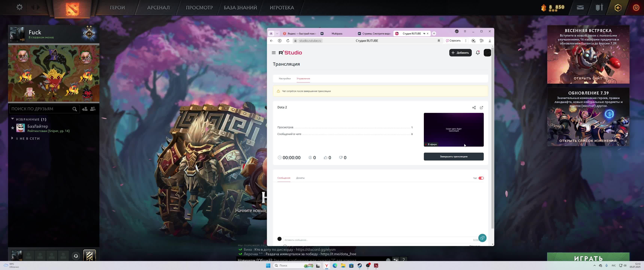Click the friends group icon
This screenshot has width=644, height=270.
coord(93,109)
